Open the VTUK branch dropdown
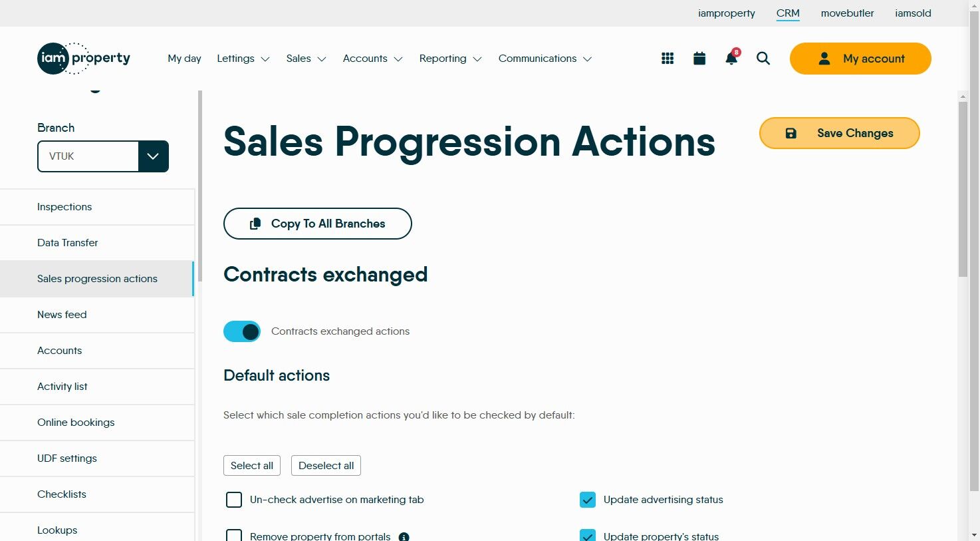Viewport: 980px width, 541px height. (153, 156)
